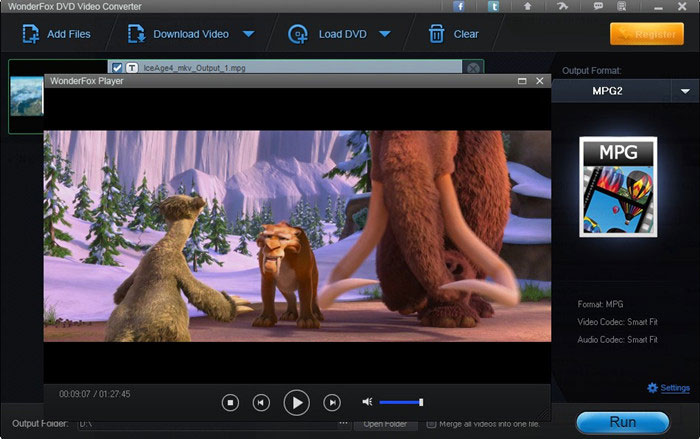Skip to next with player button
700x439 pixels.
[332, 403]
